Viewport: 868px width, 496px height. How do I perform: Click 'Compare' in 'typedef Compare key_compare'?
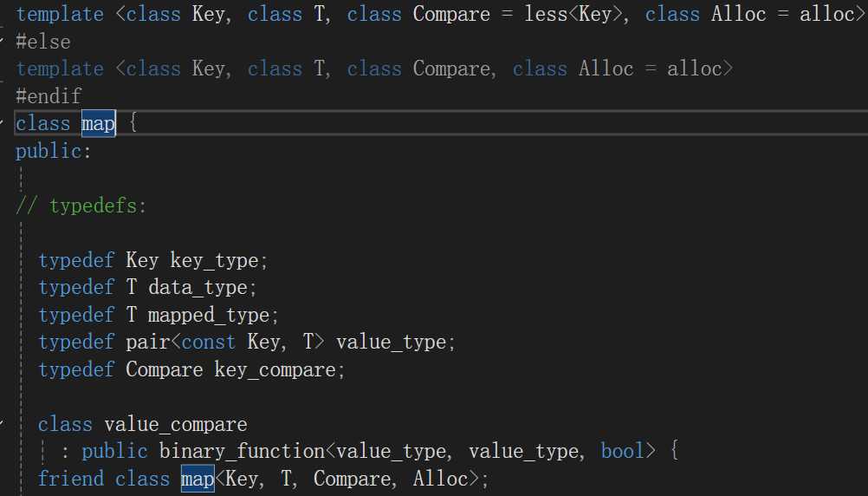point(165,369)
